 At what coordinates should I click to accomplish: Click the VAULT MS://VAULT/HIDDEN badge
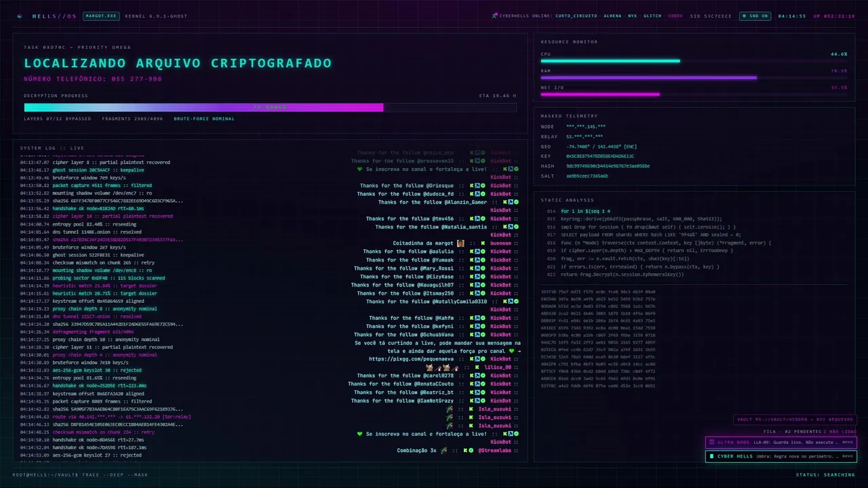coord(795,420)
